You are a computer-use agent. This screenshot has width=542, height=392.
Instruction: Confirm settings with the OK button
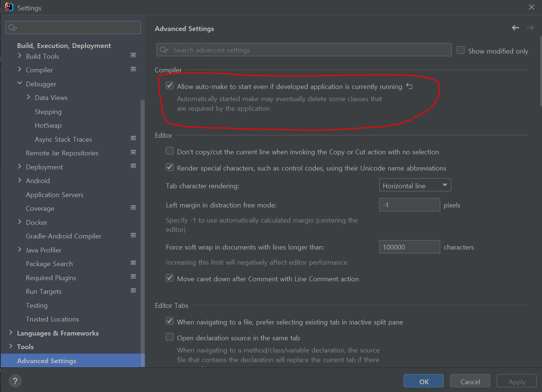coord(423,381)
